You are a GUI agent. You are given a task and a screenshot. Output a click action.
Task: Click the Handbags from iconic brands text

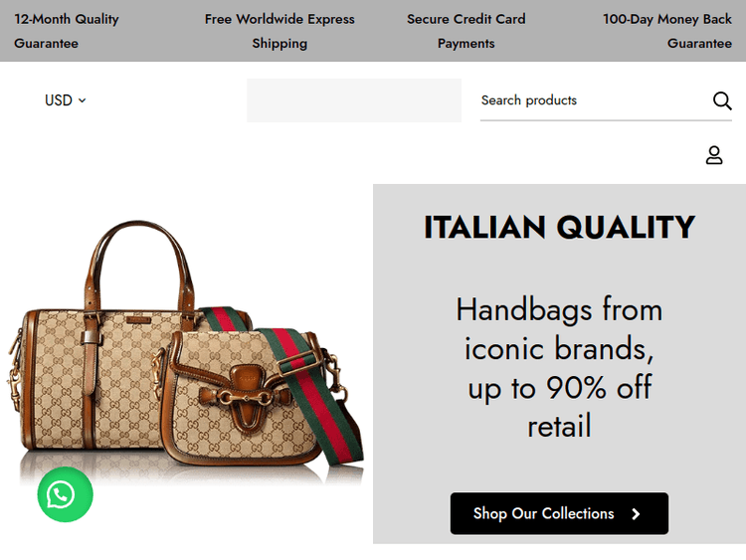click(x=559, y=367)
